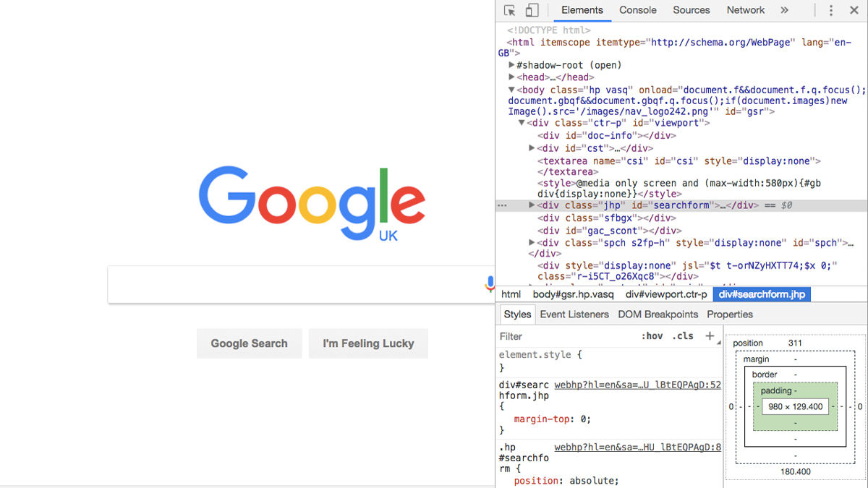Click the position 311 value in box model
Screen dimensions: 868x488
pos(795,343)
